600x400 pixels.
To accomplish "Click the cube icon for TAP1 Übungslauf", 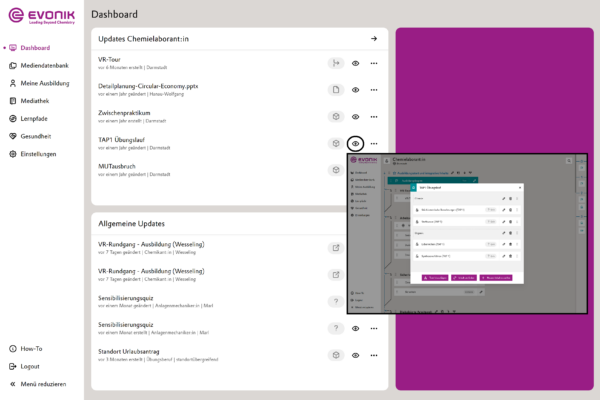I will click(336, 143).
